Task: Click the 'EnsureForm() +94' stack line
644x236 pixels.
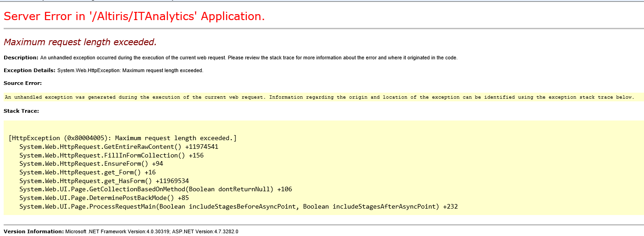Action: coord(91,163)
